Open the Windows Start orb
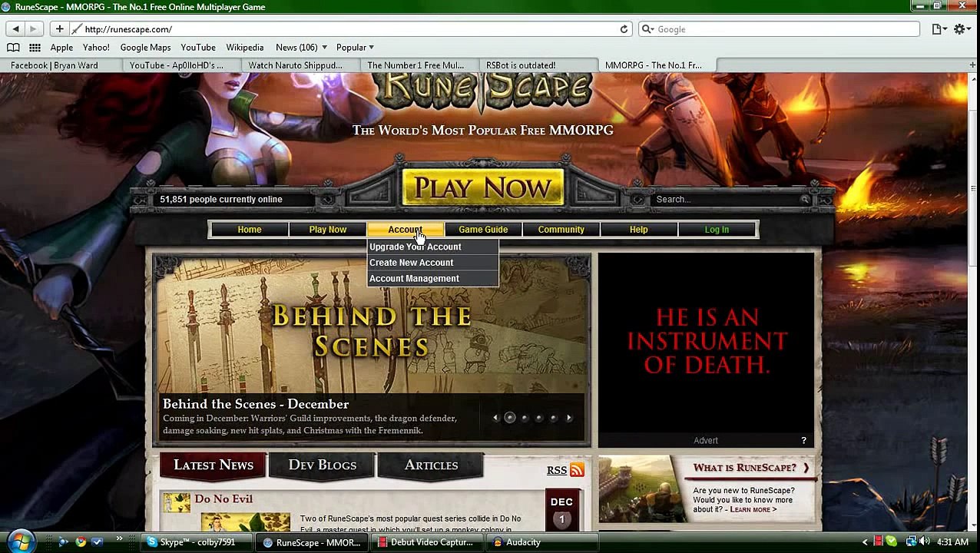This screenshot has width=980, height=553. coord(21,541)
